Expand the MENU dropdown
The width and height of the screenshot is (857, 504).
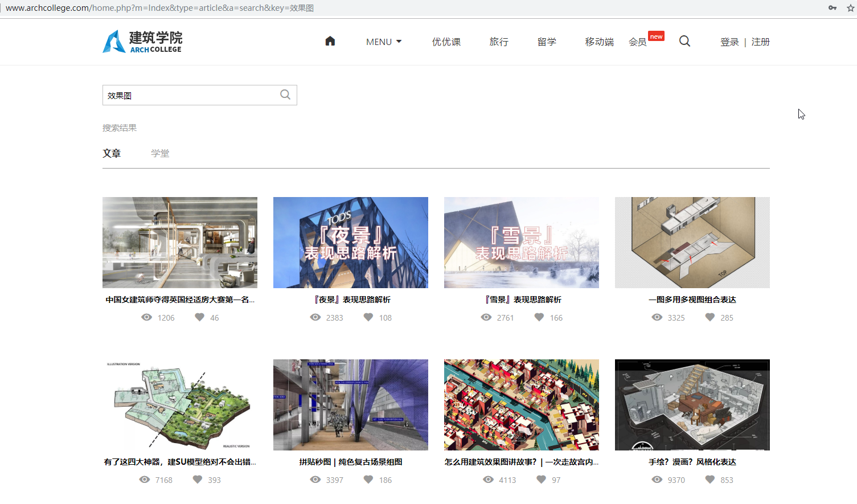coord(384,42)
